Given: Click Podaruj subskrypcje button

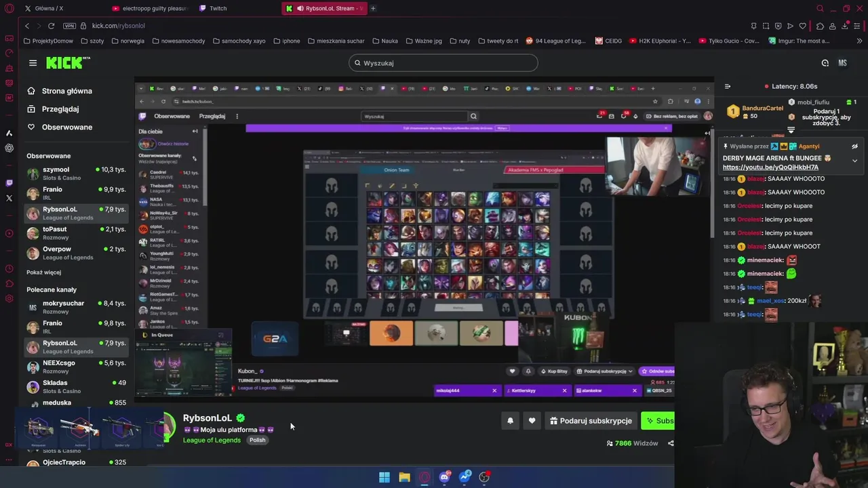Looking at the screenshot, I should 591,421.
